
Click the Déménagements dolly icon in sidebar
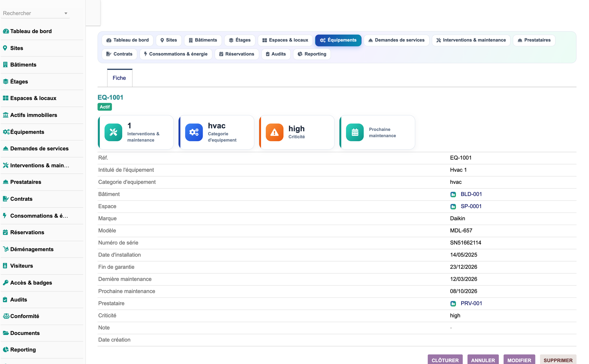coord(6,249)
